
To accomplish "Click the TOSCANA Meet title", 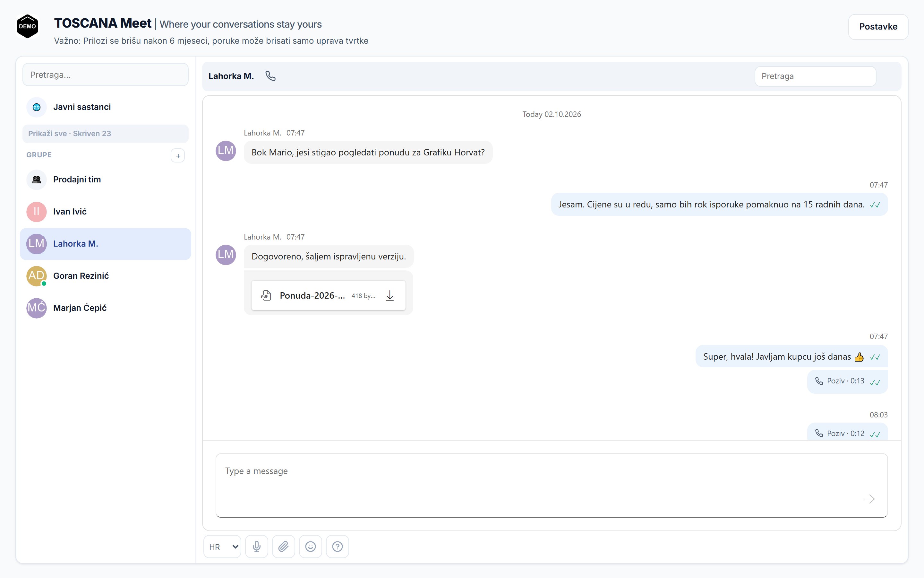I will click(x=103, y=23).
